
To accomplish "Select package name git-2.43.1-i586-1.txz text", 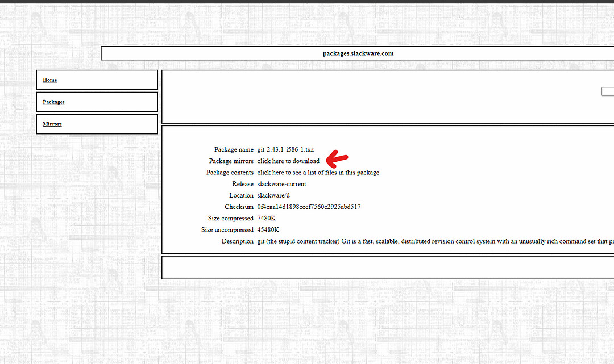I will pos(285,150).
